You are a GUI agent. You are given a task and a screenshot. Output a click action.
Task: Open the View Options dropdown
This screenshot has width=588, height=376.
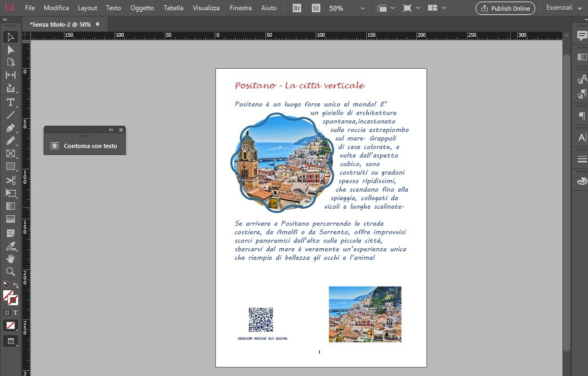coord(385,8)
